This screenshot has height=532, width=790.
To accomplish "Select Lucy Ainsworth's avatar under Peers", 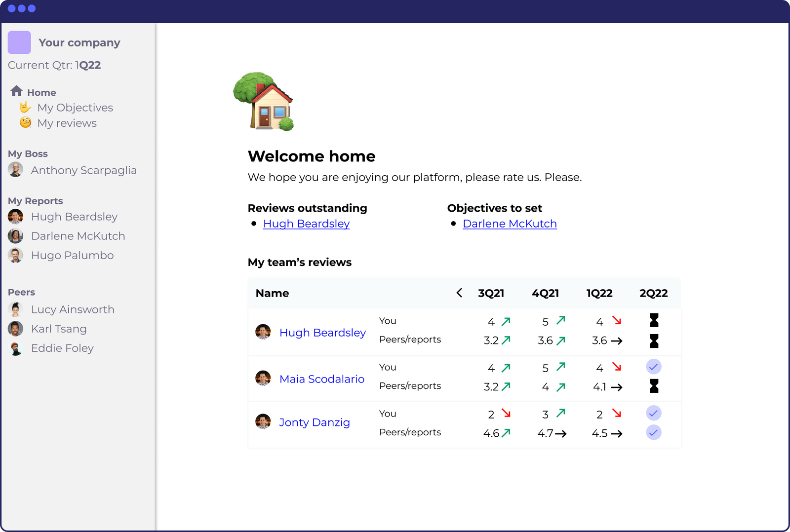I will click(15, 309).
